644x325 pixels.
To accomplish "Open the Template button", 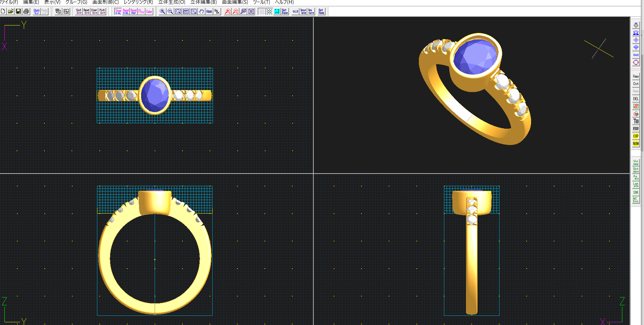I will (304, 12).
